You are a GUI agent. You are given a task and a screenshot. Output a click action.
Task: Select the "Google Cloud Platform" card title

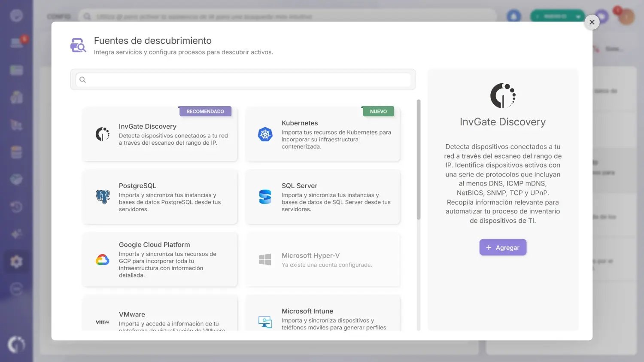click(155, 244)
